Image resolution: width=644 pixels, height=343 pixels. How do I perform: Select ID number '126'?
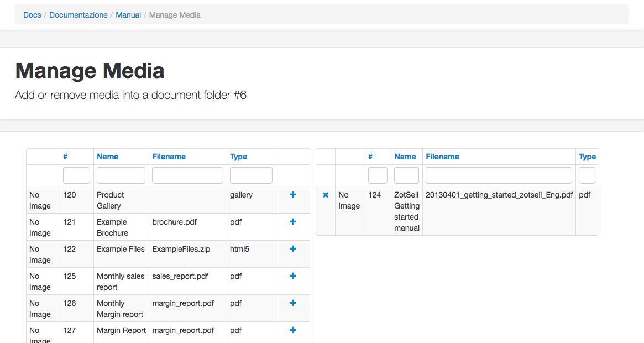[70, 304]
